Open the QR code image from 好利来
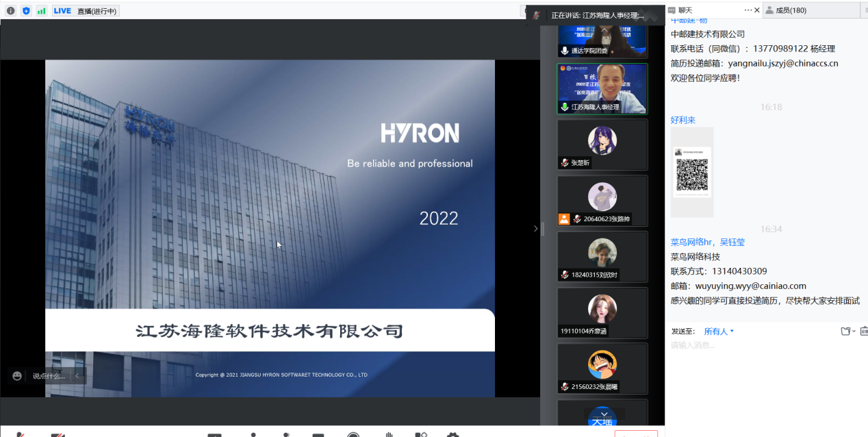 coord(692,173)
